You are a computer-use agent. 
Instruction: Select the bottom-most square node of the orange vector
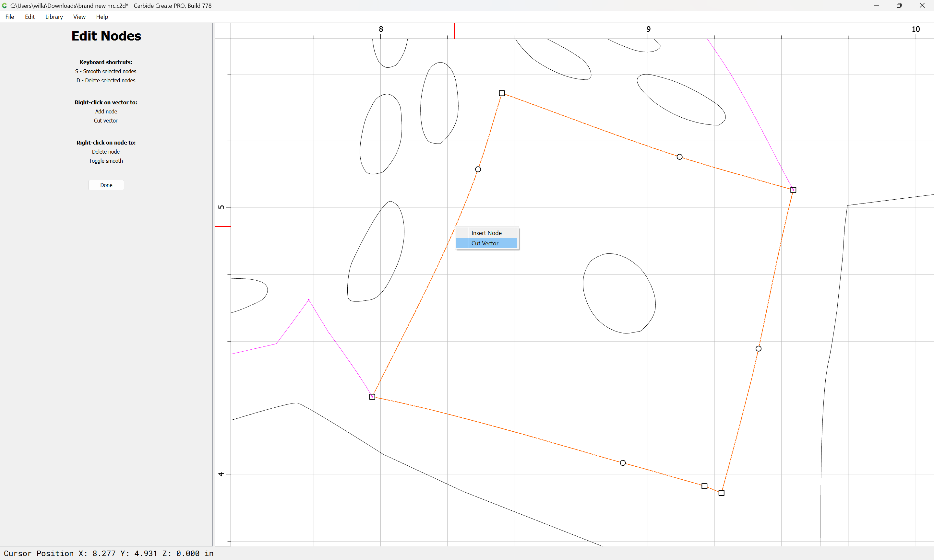[x=722, y=493]
